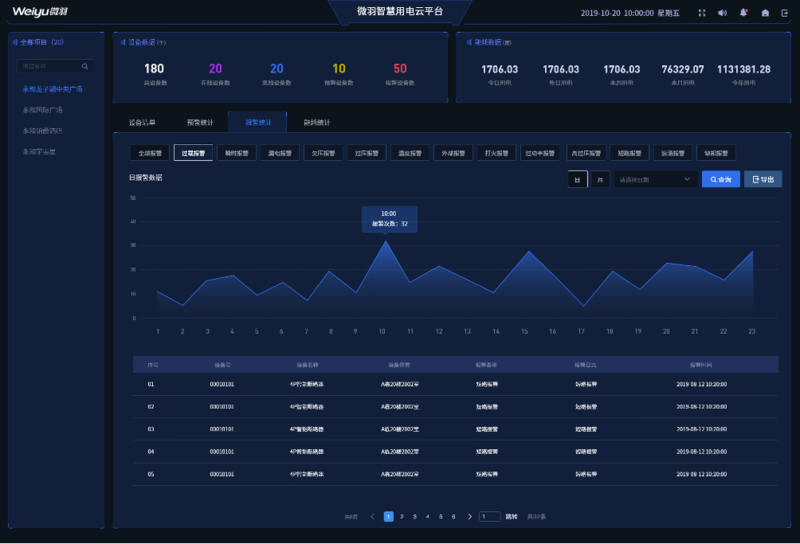Go to page 4 in pagination
This screenshot has width=800, height=544.
(x=428, y=516)
